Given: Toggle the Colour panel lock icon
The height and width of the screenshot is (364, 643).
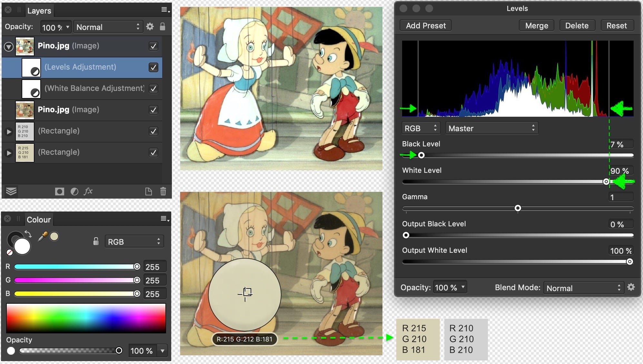Looking at the screenshot, I should [x=96, y=241].
